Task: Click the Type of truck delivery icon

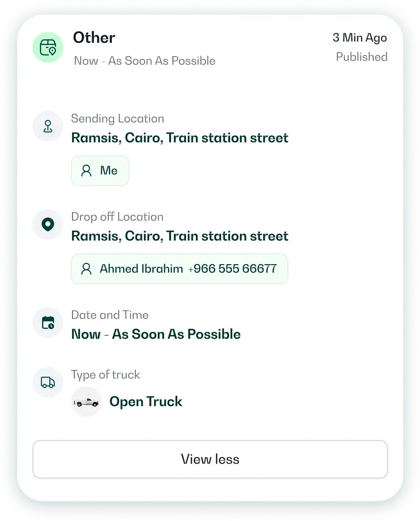Action: click(x=48, y=382)
